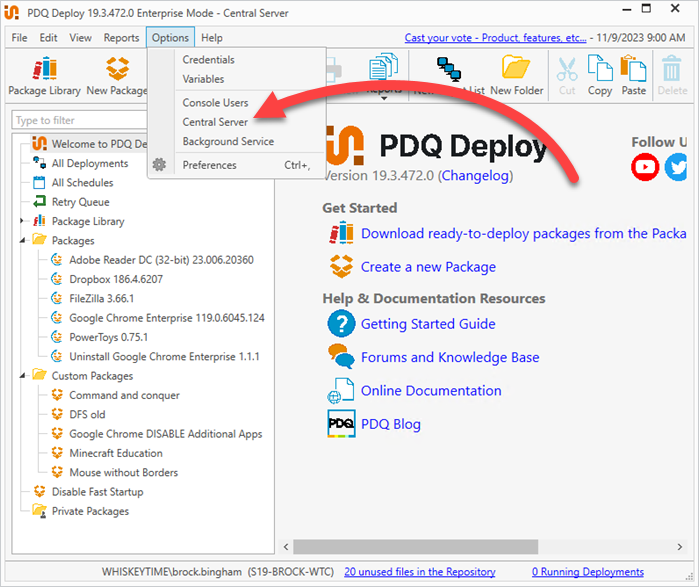Open the YouTube follow icon
Image resolution: width=699 pixels, height=587 pixels.
click(645, 167)
